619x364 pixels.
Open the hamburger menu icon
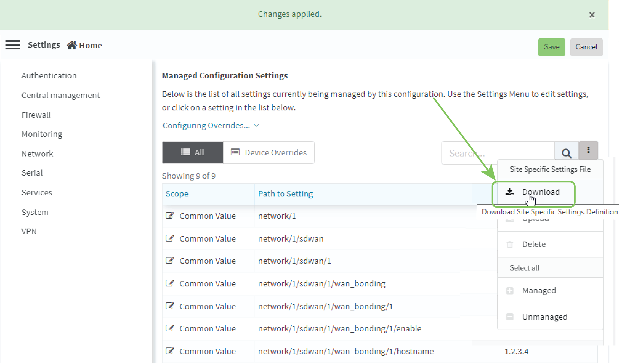(x=13, y=45)
